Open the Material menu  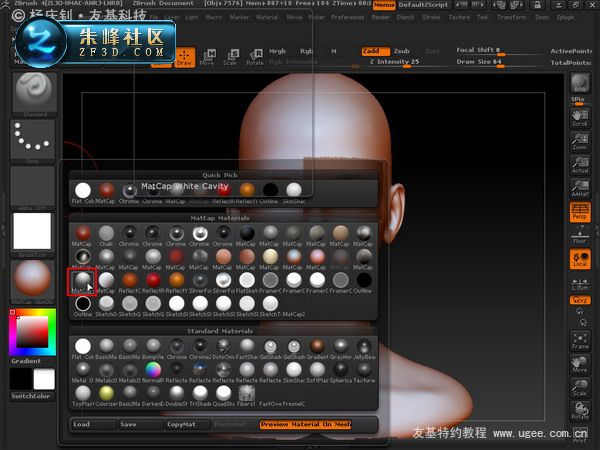[x=267, y=17]
